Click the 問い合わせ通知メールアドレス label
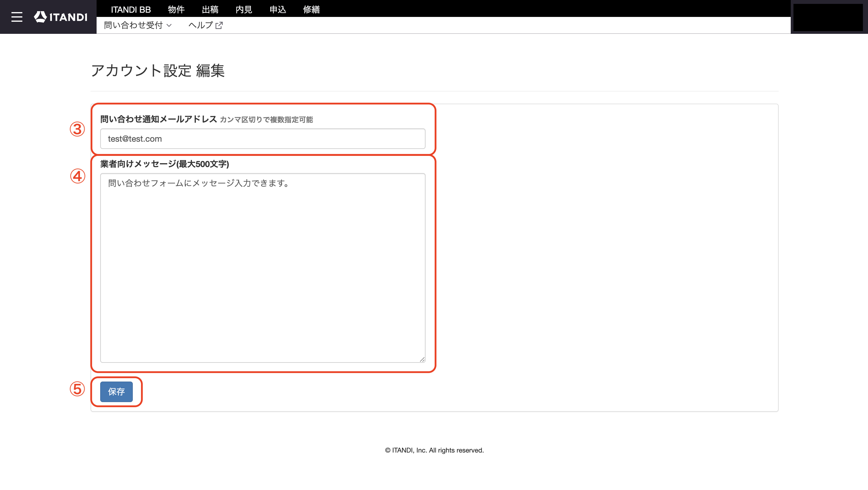Viewport: 868px width, 490px height. click(159, 119)
